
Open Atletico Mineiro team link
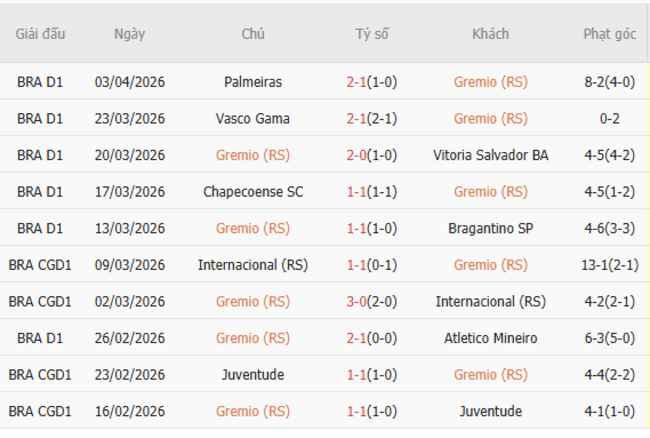(x=490, y=338)
